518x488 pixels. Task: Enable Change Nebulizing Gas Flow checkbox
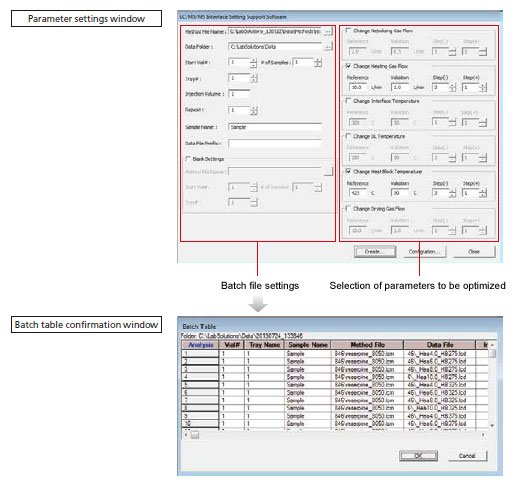coord(348,30)
